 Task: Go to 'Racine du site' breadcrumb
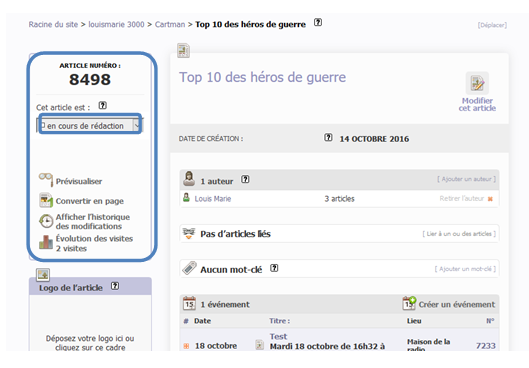click(53, 25)
